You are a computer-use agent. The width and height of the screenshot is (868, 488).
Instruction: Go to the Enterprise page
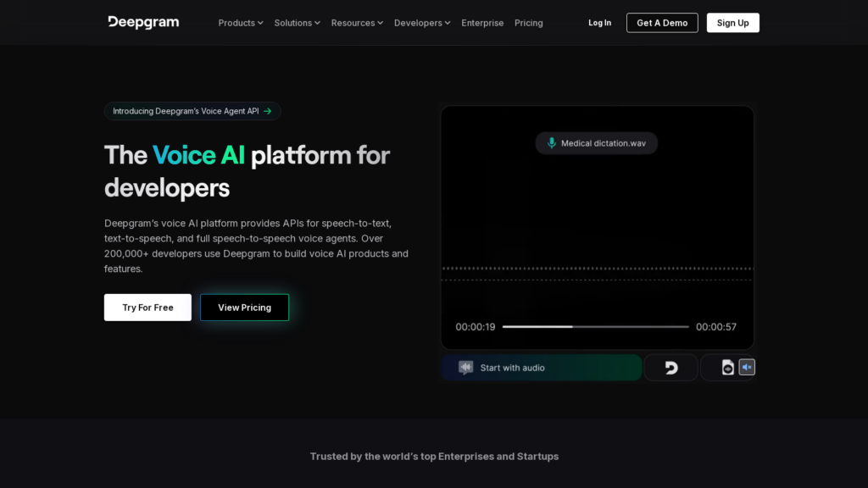[x=482, y=23]
